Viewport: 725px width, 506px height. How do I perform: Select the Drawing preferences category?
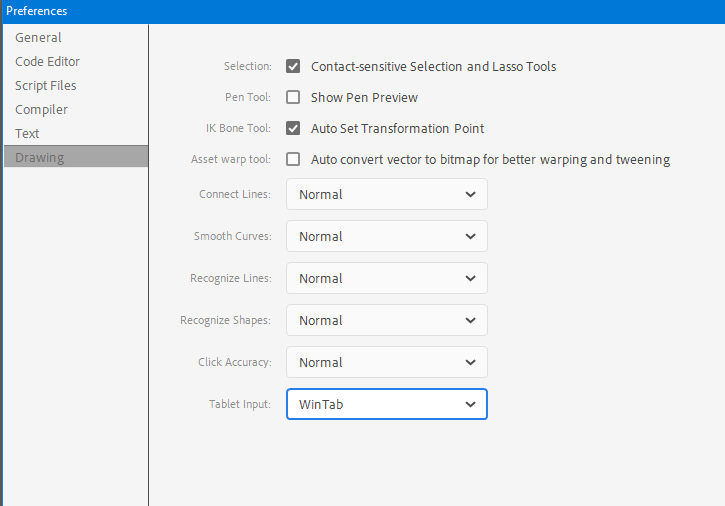click(x=40, y=158)
